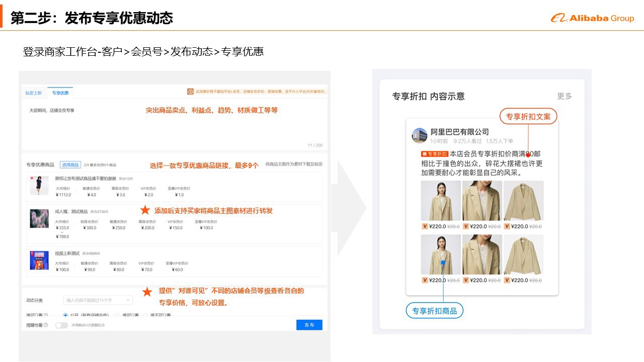The width and height of the screenshot is (644, 362).
Task: Click the flat-lay jacket image in top row
Action: pyautogui.click(x=523, y=201)
